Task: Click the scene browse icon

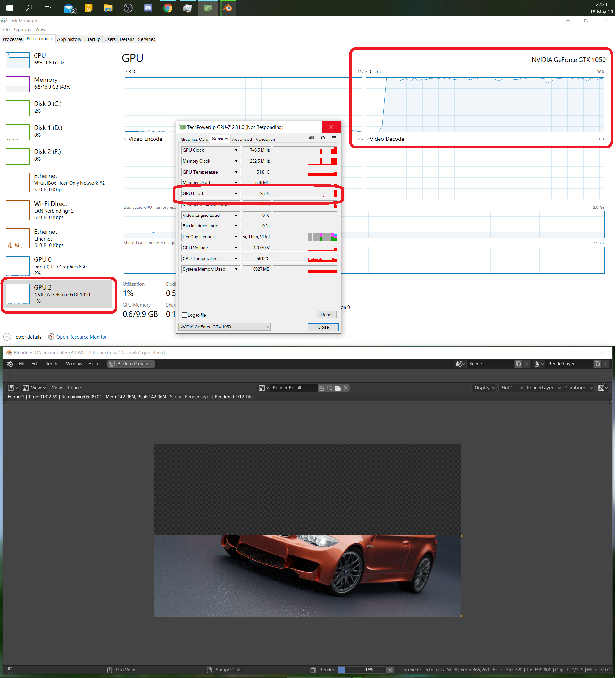Action: 461,364
